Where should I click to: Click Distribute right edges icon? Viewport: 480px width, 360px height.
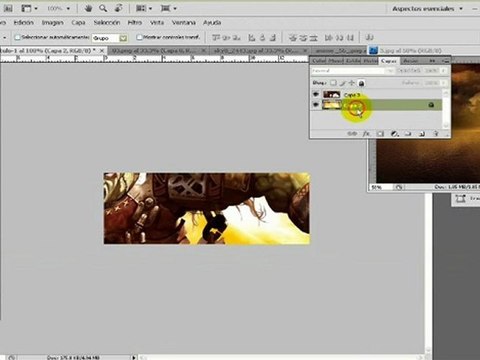coord(350,38)
